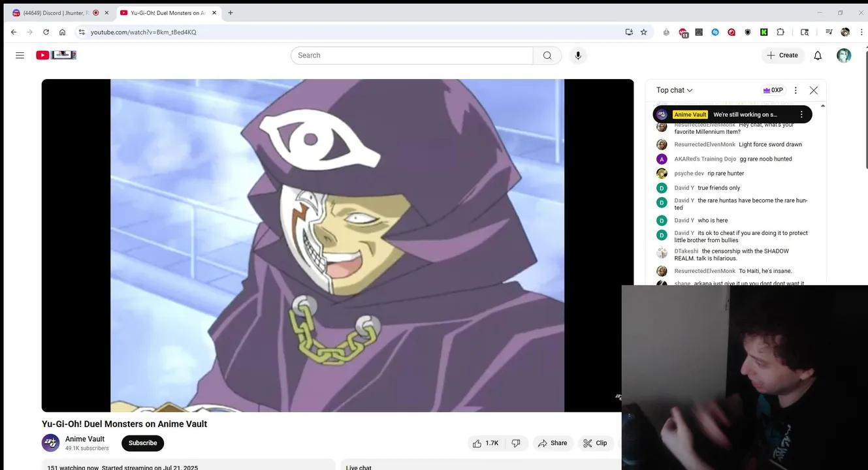The image size is (868, 470).
Task: View site information next to the URL
Action: point(82,32)
